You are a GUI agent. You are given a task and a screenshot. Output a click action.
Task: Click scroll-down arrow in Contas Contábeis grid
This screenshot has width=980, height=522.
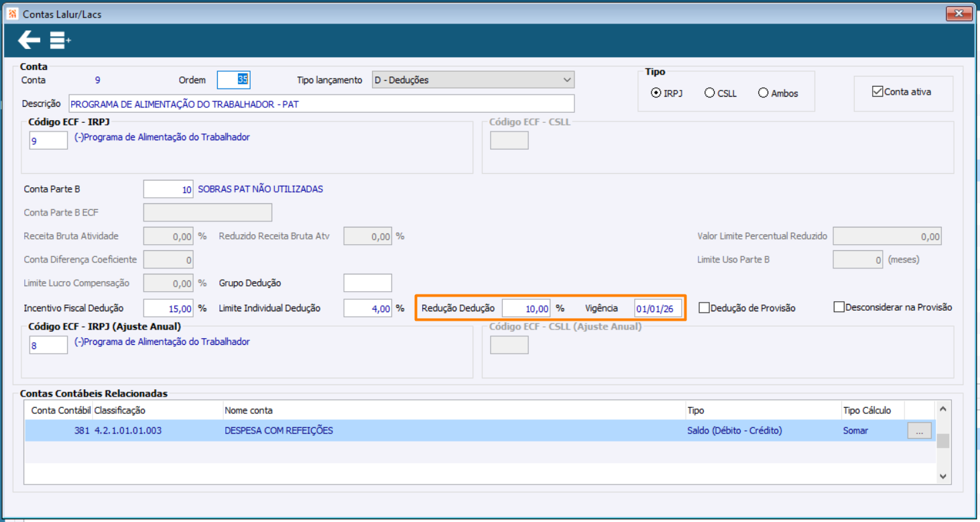coord(942,476)
